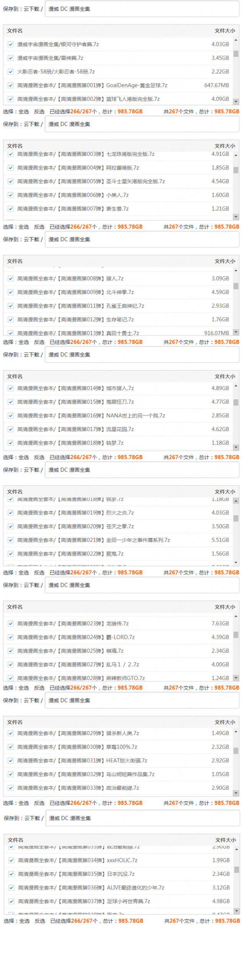
Task: Click 全选 below the 篮球飞人港版 list
Action: coord(24,111)
